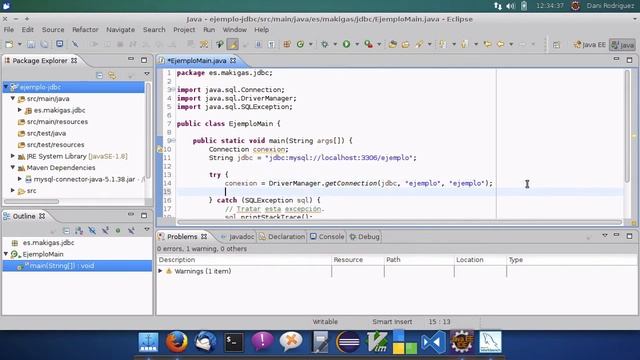Toggle Link with Editor in Package Explorer
Image resolution: width=640 pixels, height=360 pixels.
coord(112,76)
